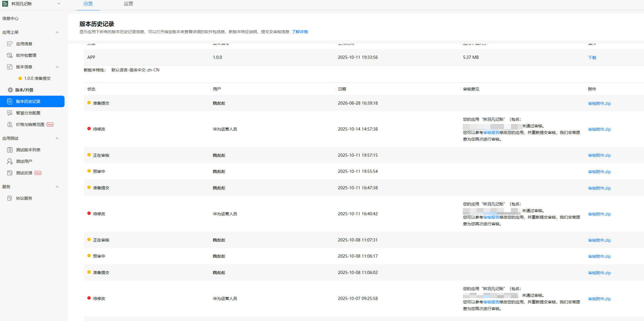Click the date 2025-10-08 11:06:02
Screen dimensions: 644x321
358,273
